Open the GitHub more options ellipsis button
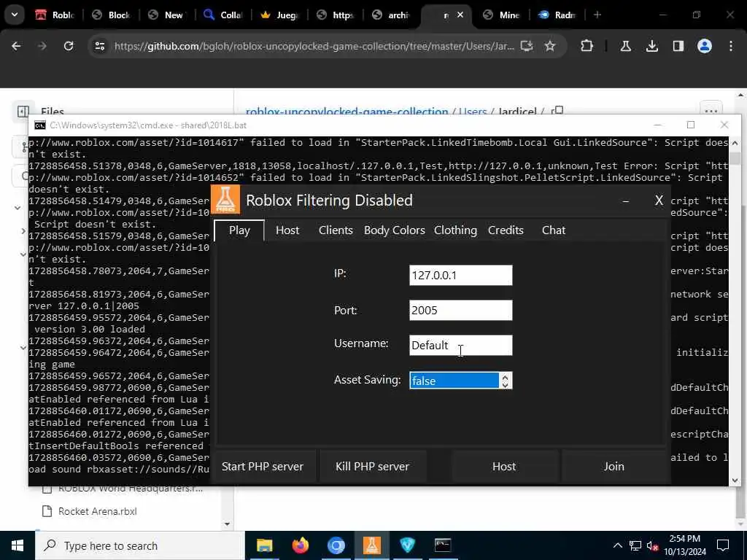 coord(711,112)
